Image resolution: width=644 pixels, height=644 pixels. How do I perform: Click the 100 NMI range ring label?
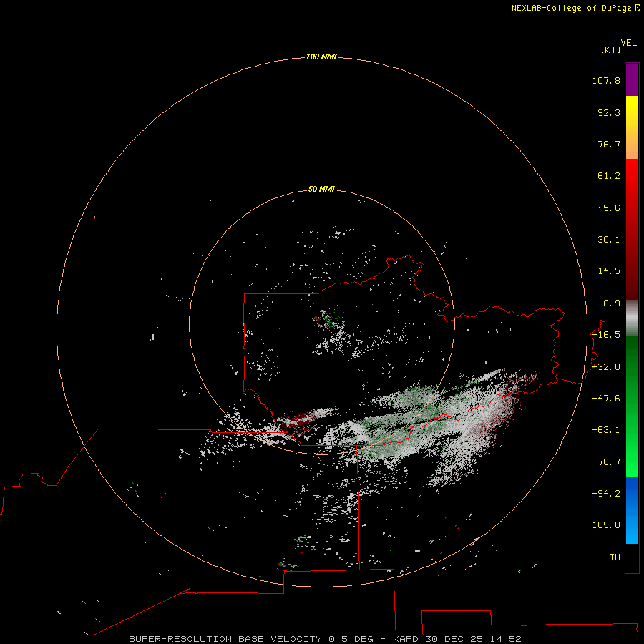pyautogui.click(x=321, y=57)
